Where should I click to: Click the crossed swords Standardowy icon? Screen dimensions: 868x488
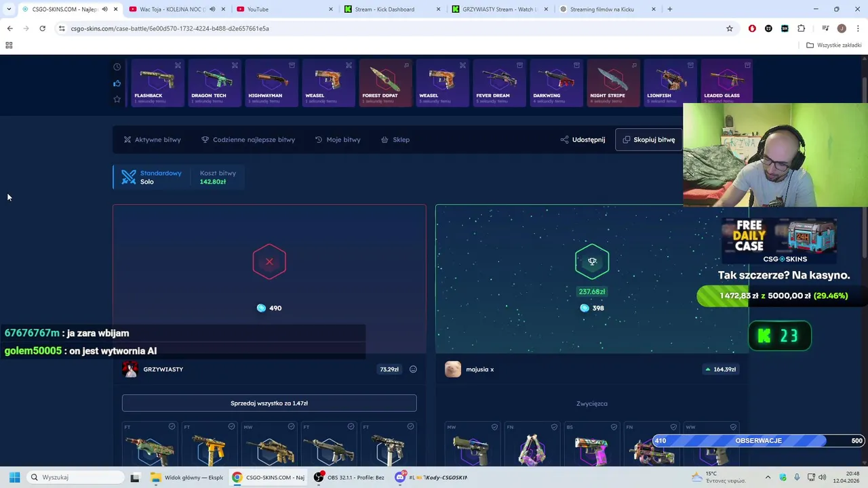click(x=129, y=177)
